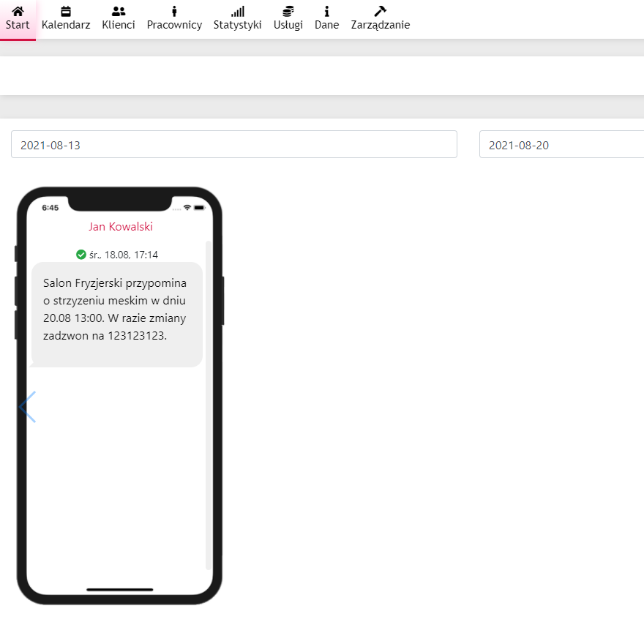Viewport: 644px width, 644px height.
Task: Open the Dane info icon
Action: click(326, 11)
